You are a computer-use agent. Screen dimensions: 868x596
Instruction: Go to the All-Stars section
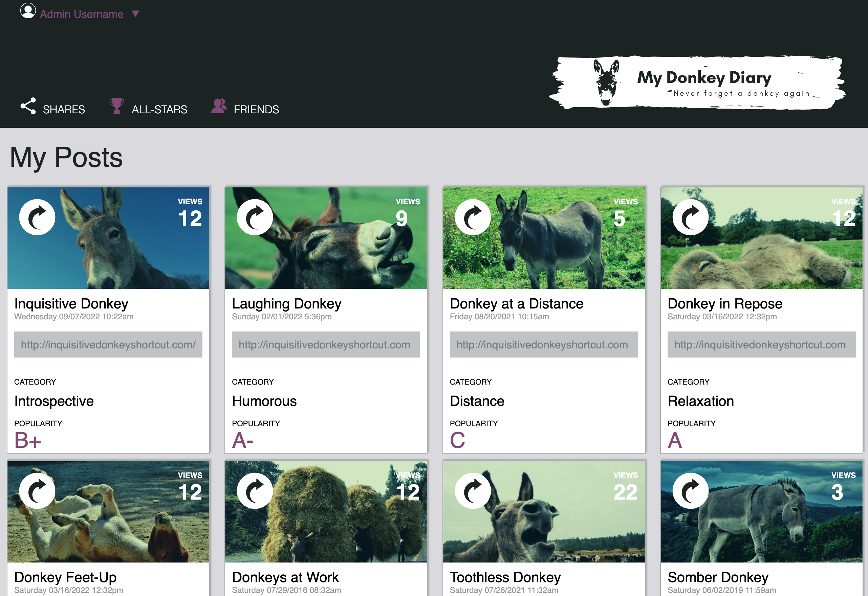149,108
